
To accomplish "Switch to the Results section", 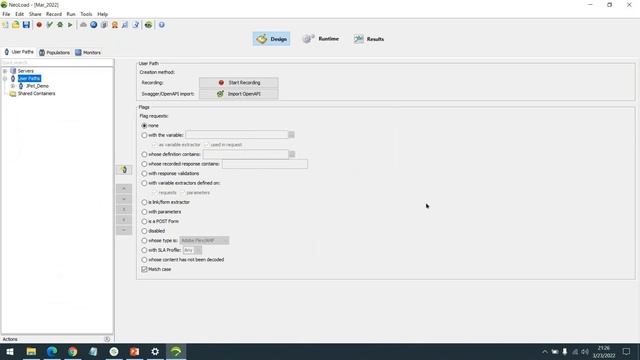I will pyautogui.click(x=369, y=39).
